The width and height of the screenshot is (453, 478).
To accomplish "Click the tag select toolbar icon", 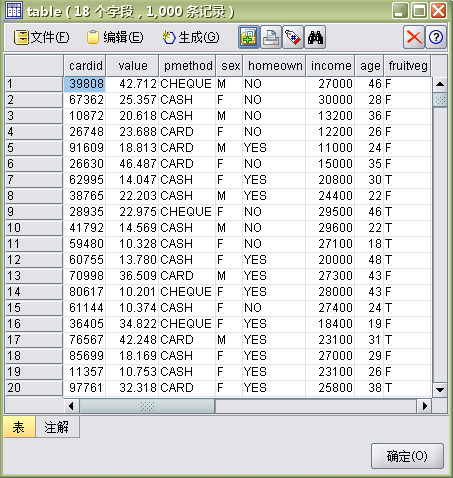I will click(293, 37).
